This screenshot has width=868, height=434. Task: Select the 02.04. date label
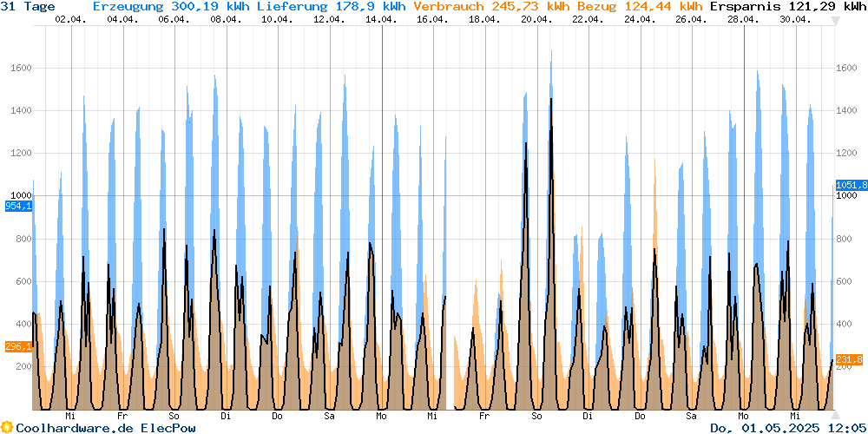click(70, 19)
